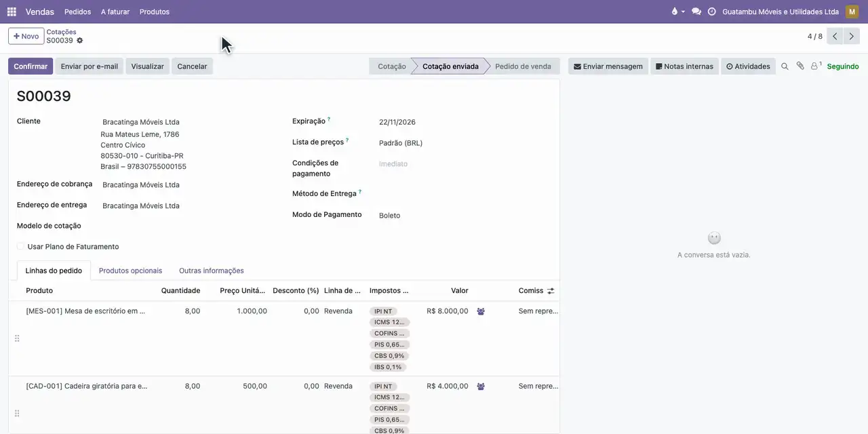Click Seguindo follow button
868x434 pixels.
point(843,66)
